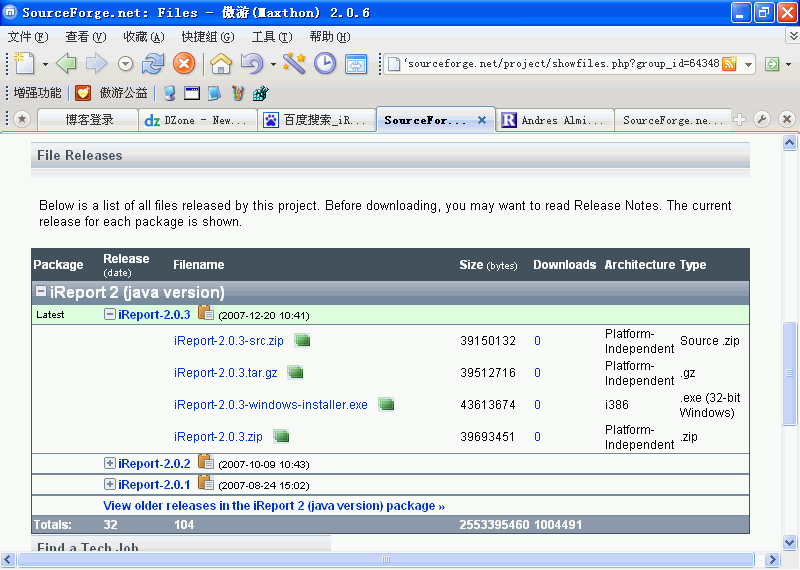The height and width of the screenshot is (570, 800).
Task: Open the 查看(V) menu
Action: coord(86,37)
